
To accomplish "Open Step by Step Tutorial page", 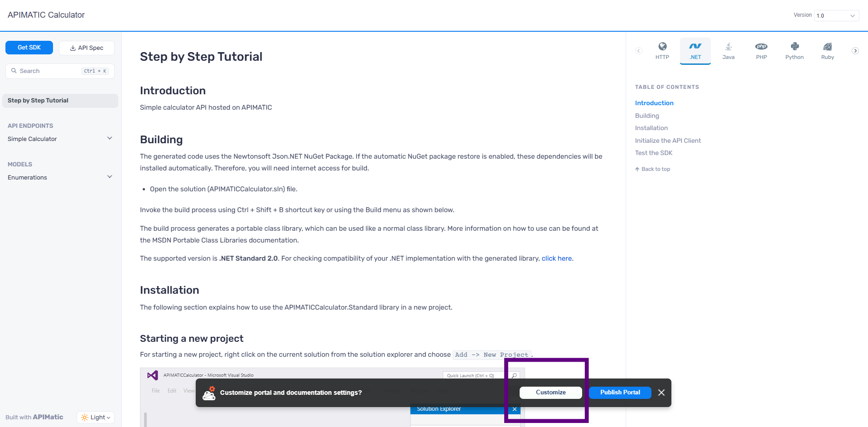I will click(x=60, y=101).
